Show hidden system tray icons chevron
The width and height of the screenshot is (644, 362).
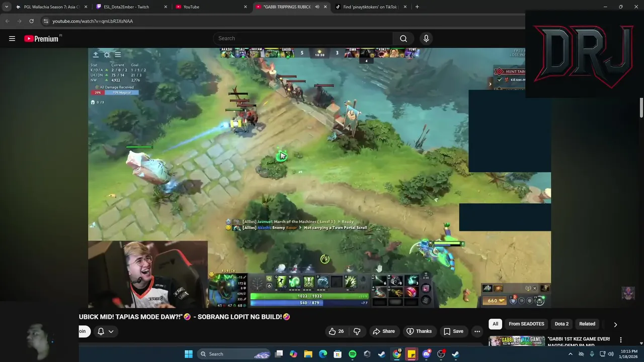click(570, 354)
